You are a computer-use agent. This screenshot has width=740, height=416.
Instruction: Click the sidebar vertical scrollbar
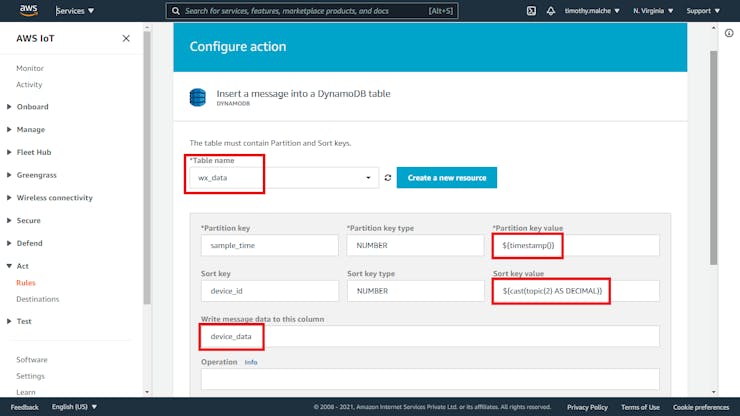pos(147,168)
